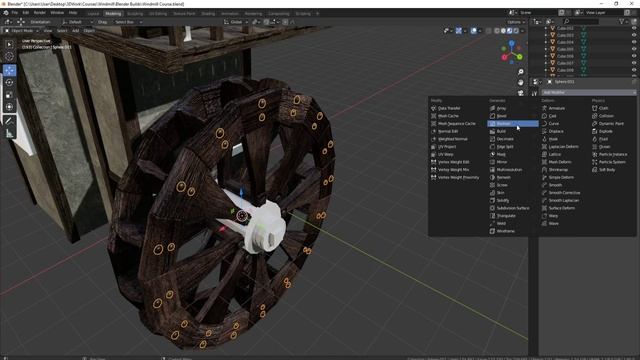
Task: Switch to material preview shading mode
Action: (509, 31)
